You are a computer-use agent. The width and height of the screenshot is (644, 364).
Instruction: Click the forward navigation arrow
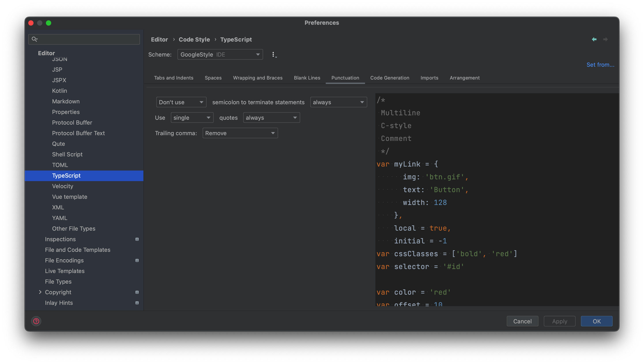606,39
